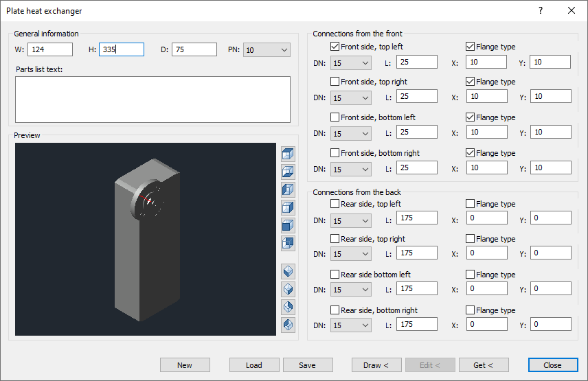The height and width of the screenshot is (381, 588).
Task: Select northeast isometric view icon
Action: pos(288,307)
